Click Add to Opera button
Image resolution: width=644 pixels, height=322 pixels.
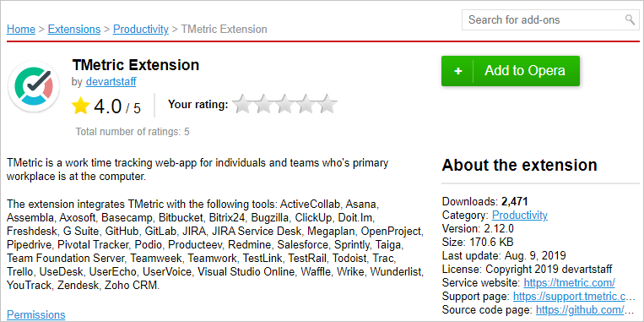(x=511, y=71)
